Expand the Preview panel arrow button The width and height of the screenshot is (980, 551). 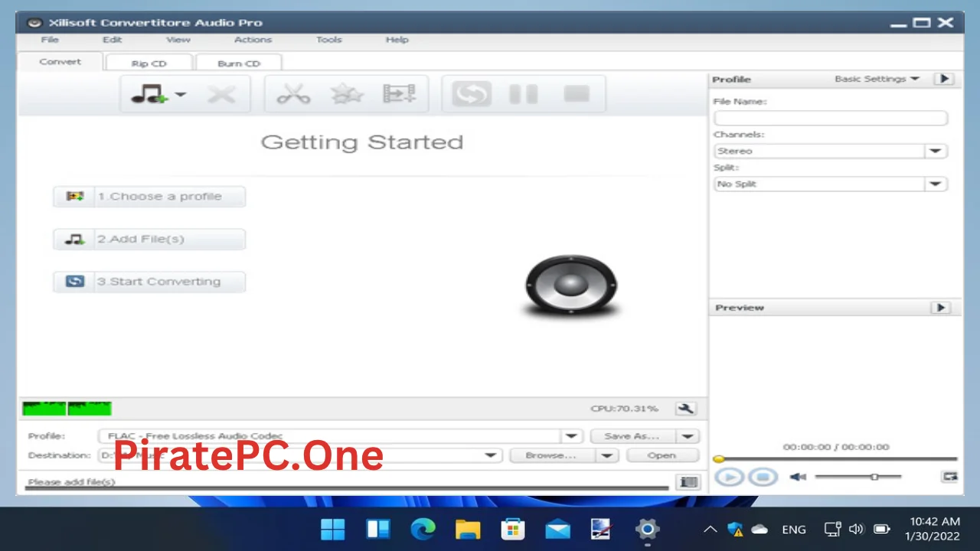[x=940, y=308]
